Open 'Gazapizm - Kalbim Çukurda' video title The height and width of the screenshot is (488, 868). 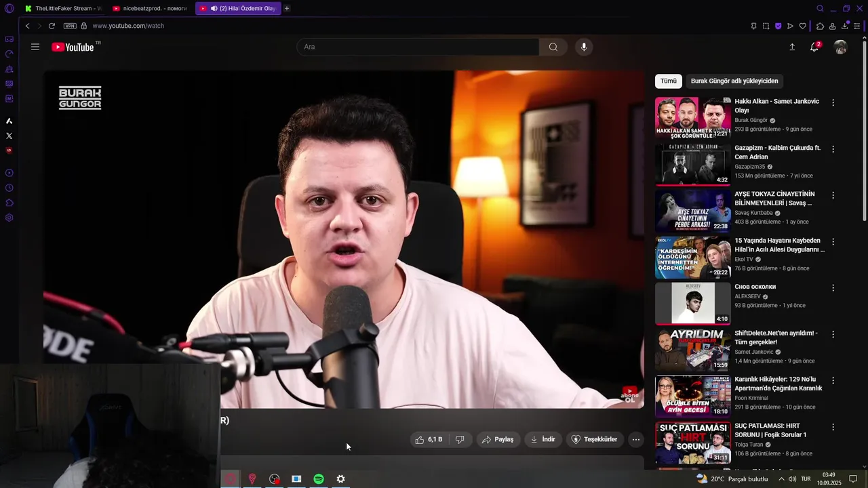778,152
